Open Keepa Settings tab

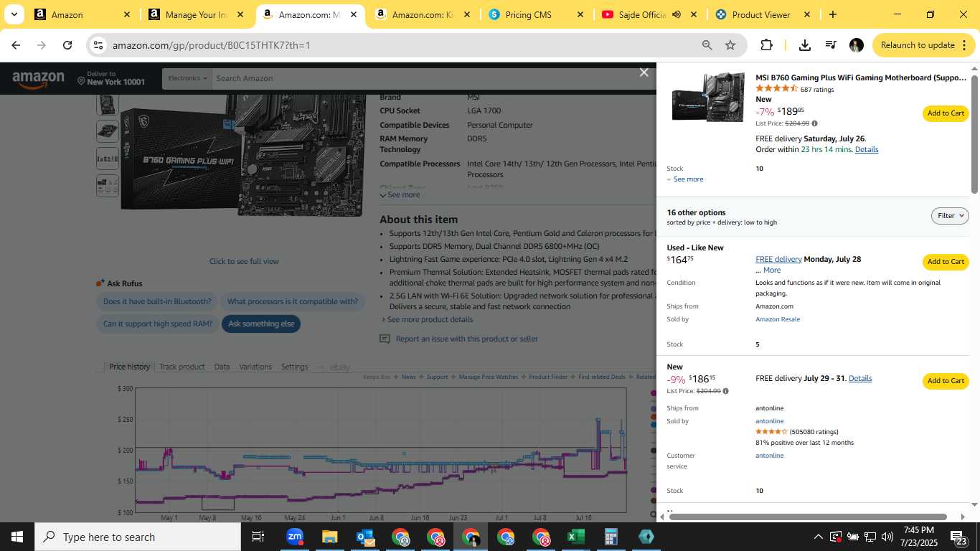294,367
